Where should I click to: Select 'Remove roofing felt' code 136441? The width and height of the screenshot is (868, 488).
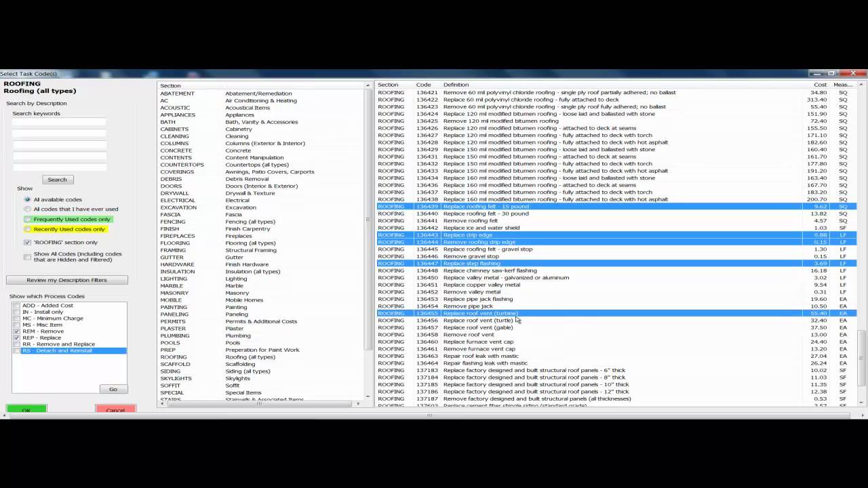616,220
